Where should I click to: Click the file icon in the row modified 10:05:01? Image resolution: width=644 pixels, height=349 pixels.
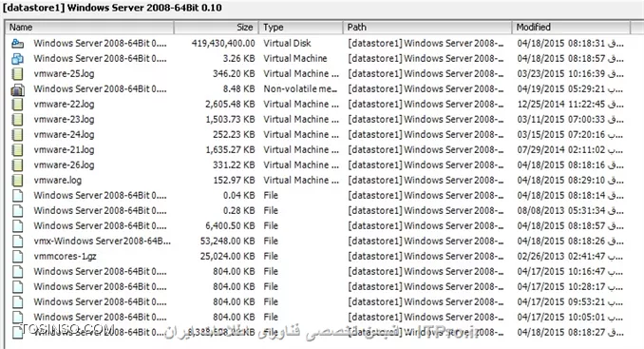[x=17, y=317]
